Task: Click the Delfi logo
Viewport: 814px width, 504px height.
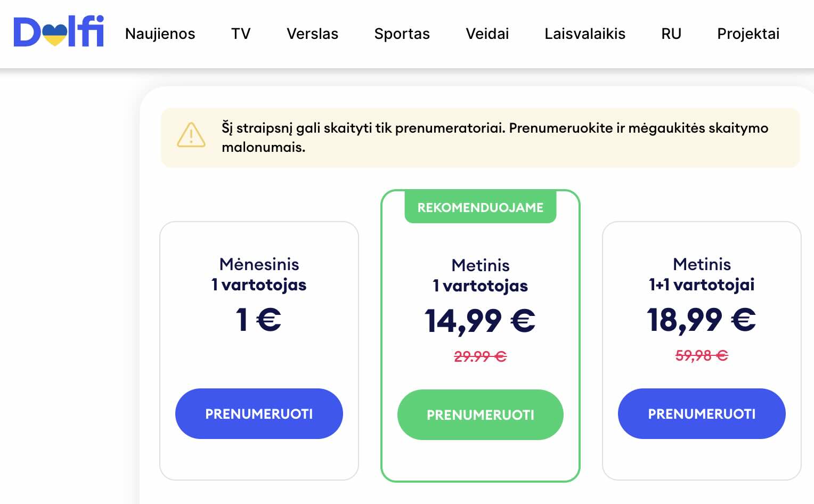Action: coord(59,32)
